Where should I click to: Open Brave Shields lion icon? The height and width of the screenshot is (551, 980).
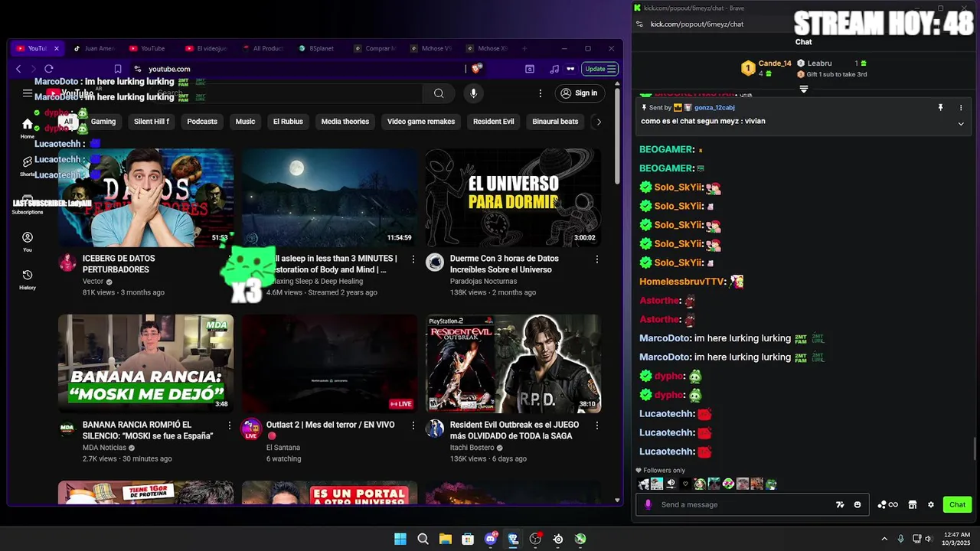(477, 69)
